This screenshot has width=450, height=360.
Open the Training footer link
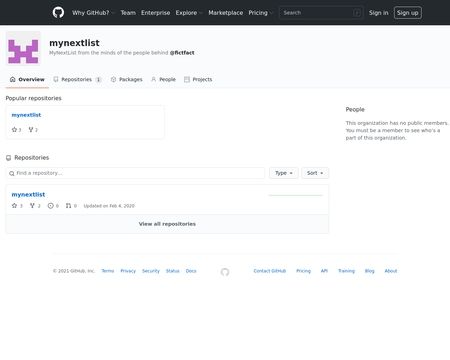coord(346,271)
